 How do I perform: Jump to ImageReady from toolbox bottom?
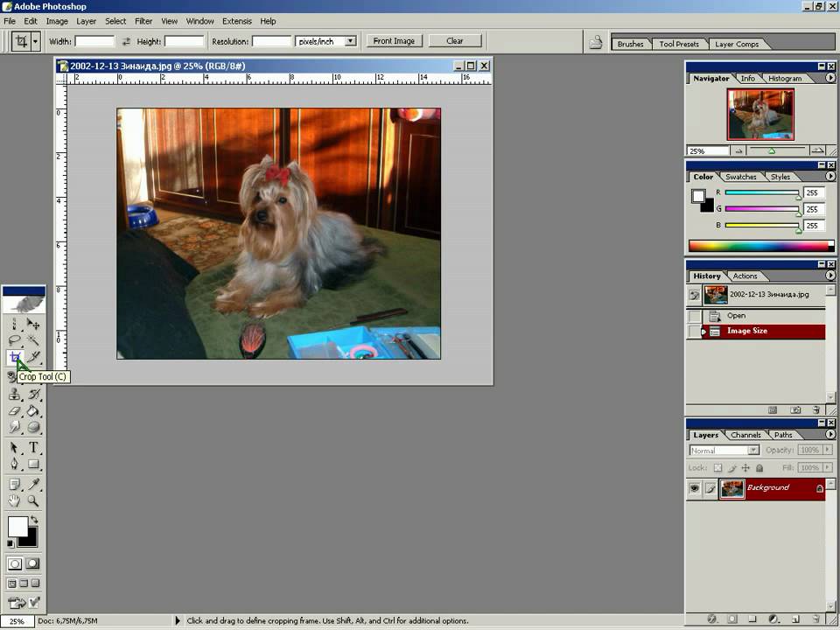[x=23, y=603]
